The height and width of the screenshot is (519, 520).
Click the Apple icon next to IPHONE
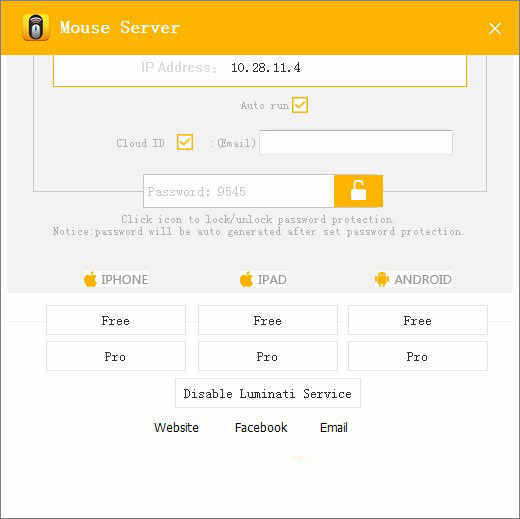click(90, 279)
